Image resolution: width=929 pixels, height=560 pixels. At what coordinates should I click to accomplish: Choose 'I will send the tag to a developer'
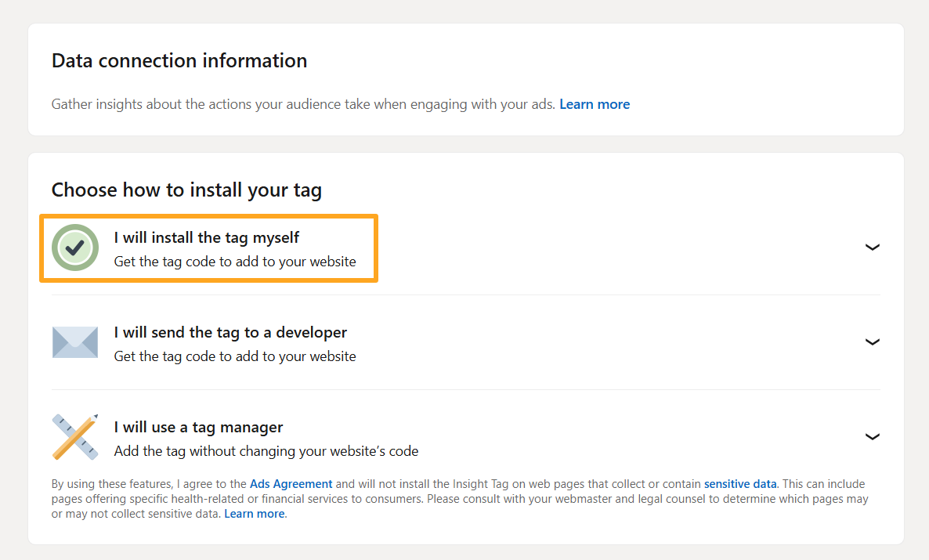point(230,332)
